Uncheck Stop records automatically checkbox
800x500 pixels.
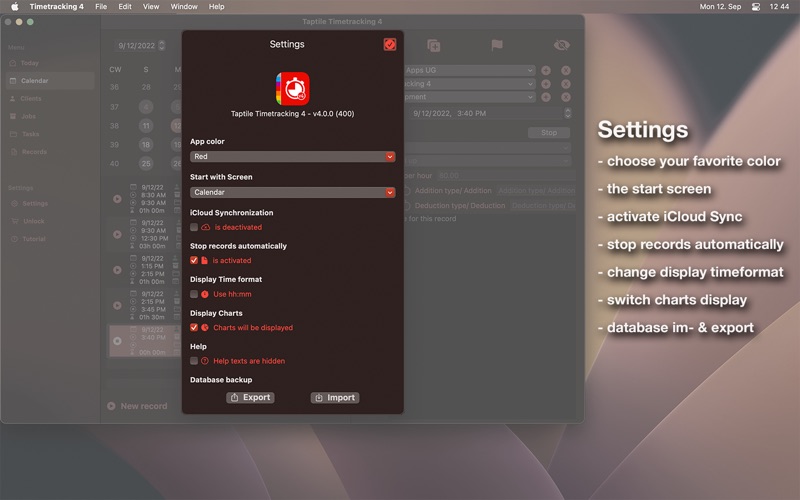point(194,260)
